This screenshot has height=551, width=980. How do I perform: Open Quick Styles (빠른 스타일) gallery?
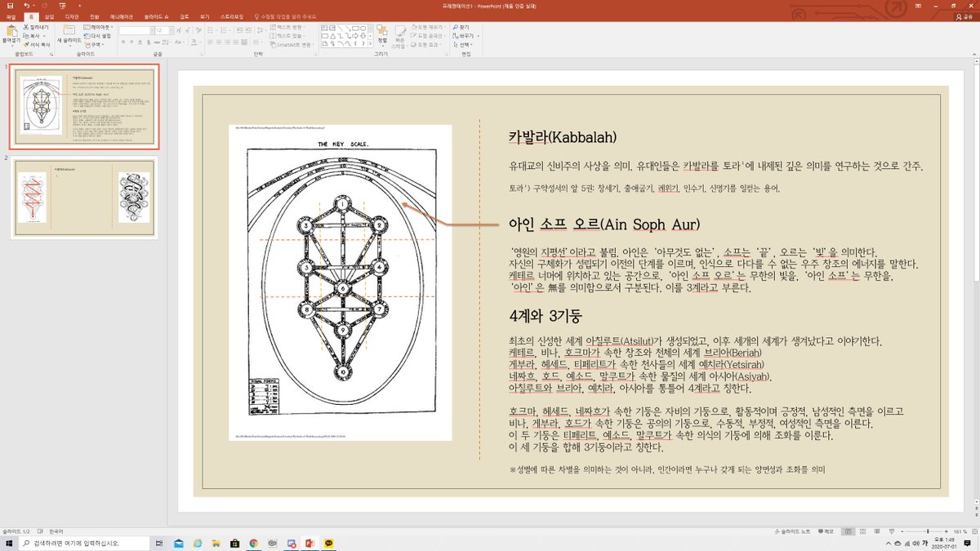pos(399,36)
